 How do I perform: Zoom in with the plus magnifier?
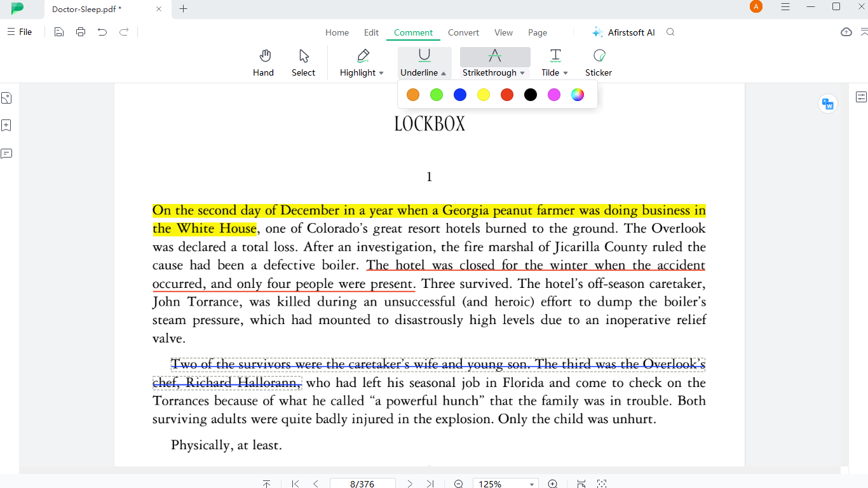553,484
